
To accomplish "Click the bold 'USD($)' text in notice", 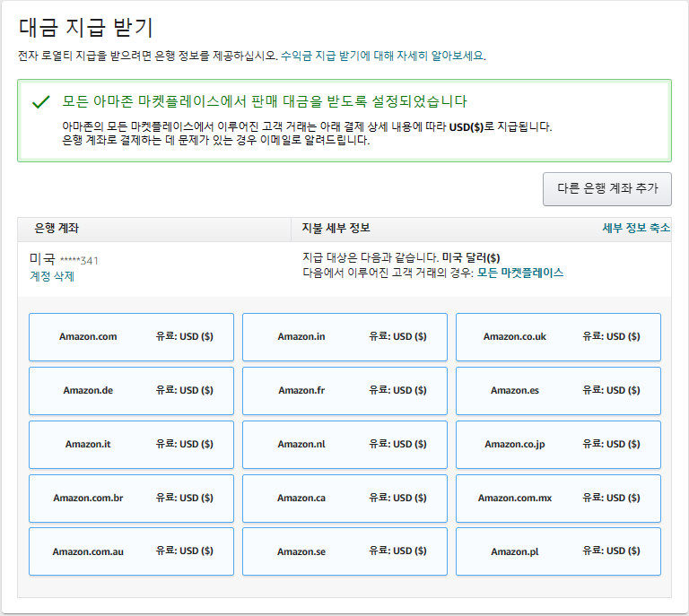I will pyautogui.click(x=466, y=127).
